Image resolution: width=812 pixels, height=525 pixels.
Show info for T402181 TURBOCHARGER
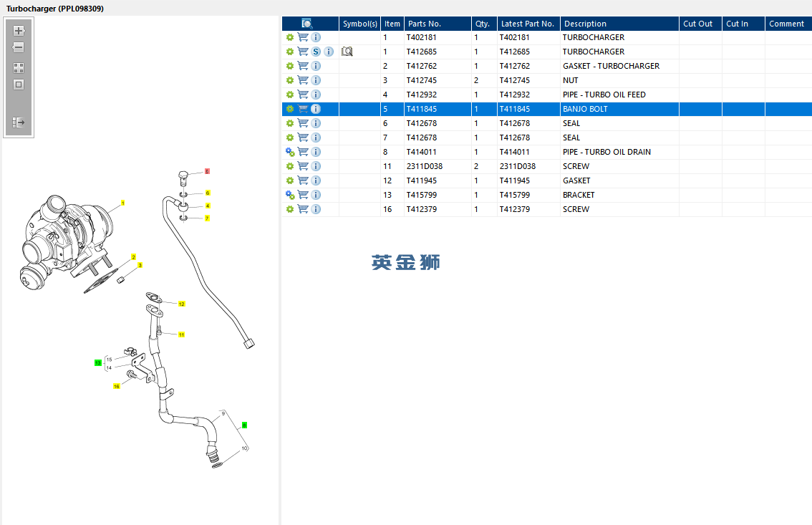[316, 37]
